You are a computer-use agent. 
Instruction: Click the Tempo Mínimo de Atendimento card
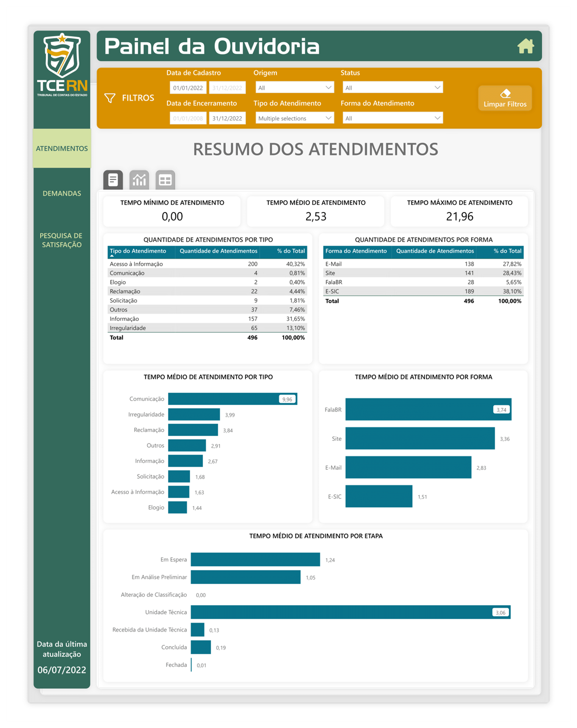click(172, 211)
